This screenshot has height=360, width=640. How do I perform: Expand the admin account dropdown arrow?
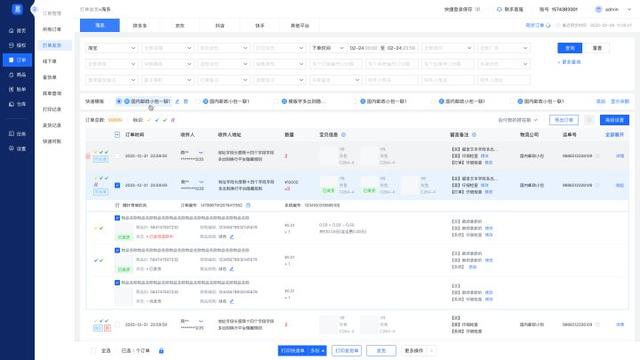pos(629,9)
